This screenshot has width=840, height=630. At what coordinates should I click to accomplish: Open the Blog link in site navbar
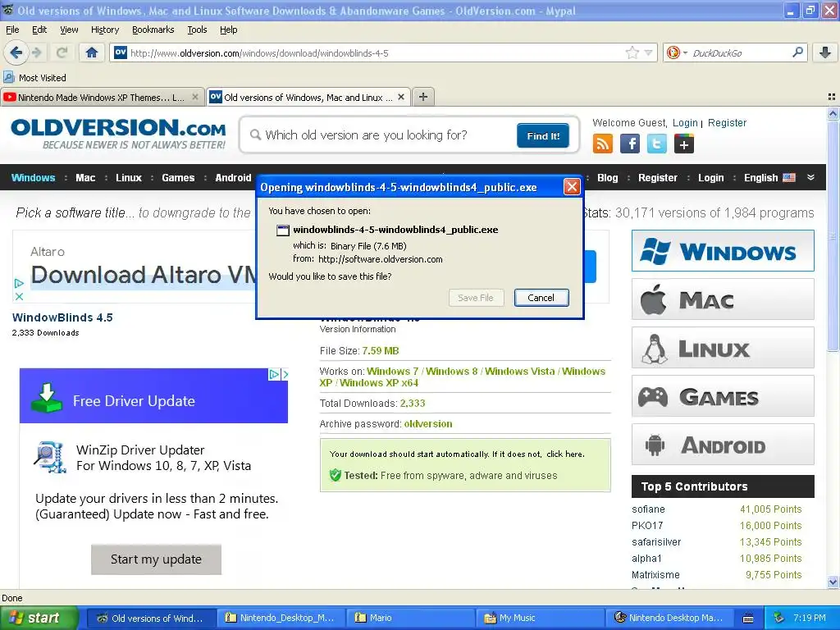(x=608, y=178)
